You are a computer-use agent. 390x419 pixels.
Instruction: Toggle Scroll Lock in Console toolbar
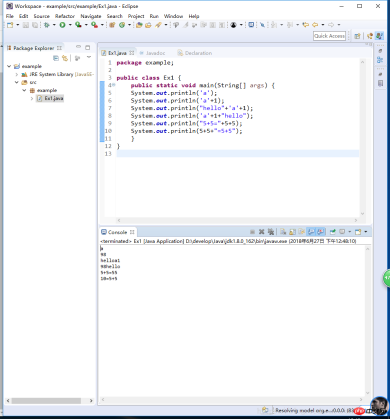pos(292,232)
